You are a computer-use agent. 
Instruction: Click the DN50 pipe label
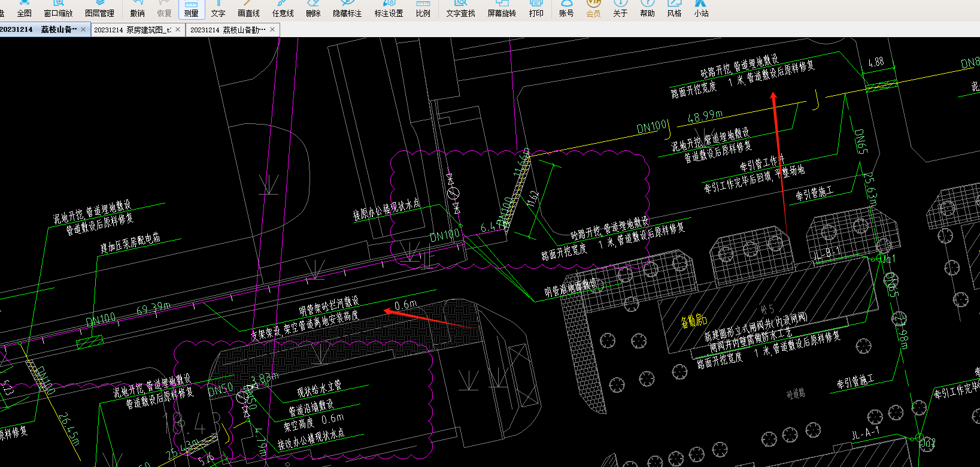[x=220, y=390]
